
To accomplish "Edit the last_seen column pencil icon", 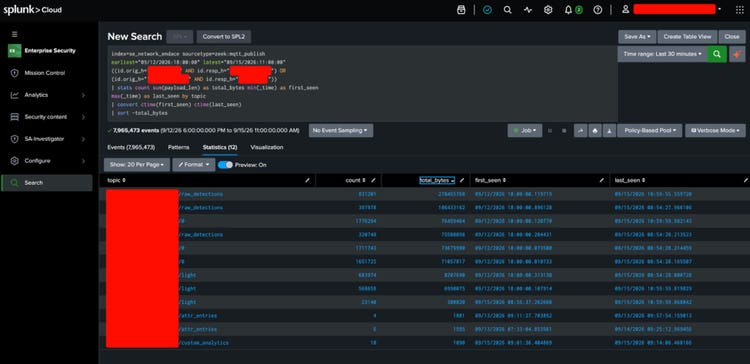I will click(745, 180).
